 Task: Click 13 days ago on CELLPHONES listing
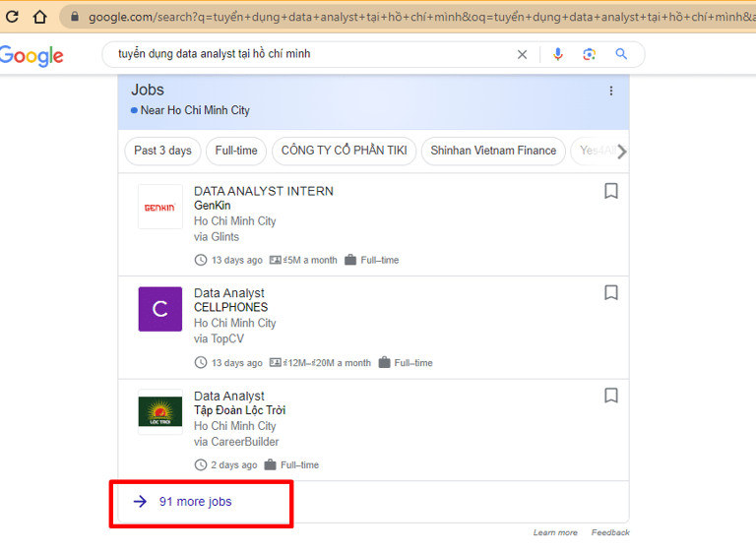tap(236, 363)
